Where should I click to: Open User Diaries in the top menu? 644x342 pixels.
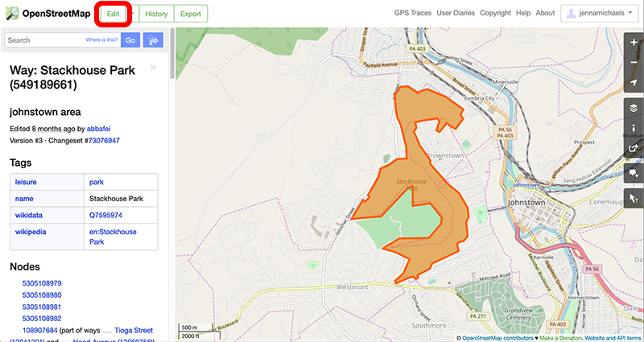tap(456, 13)
